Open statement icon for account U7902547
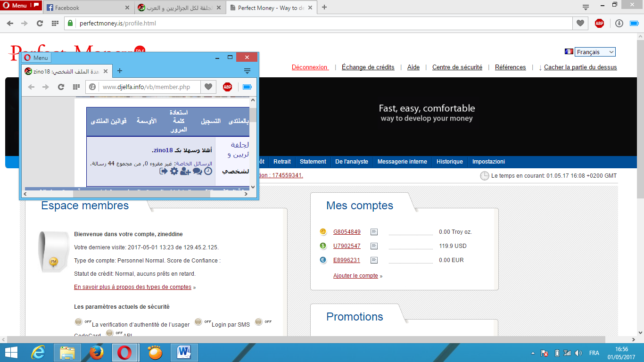 pyautogui.click(x=374, y=246)
